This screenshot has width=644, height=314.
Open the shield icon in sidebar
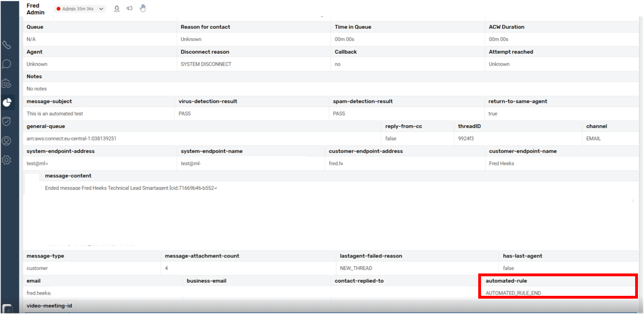[x=7, y=122]
